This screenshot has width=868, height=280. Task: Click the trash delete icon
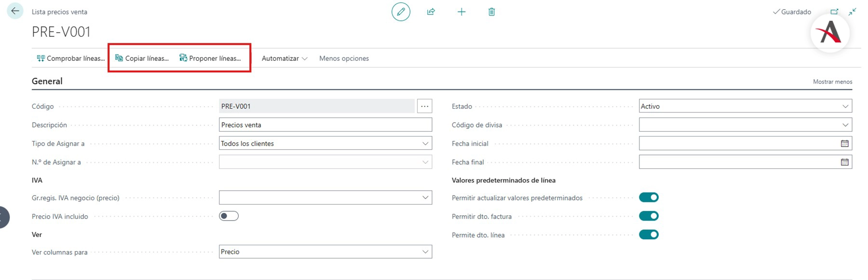tap(491, 12)
